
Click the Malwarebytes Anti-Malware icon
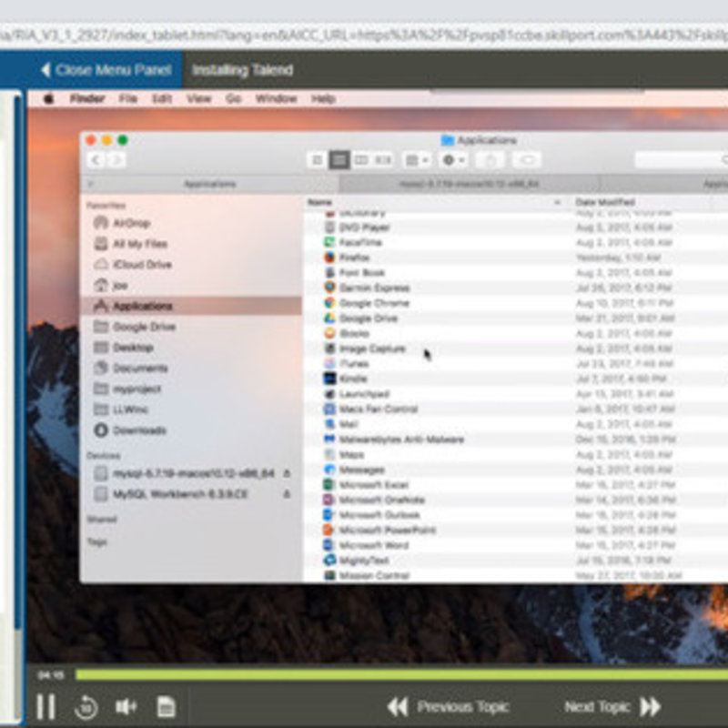click(x=329, y=440)
